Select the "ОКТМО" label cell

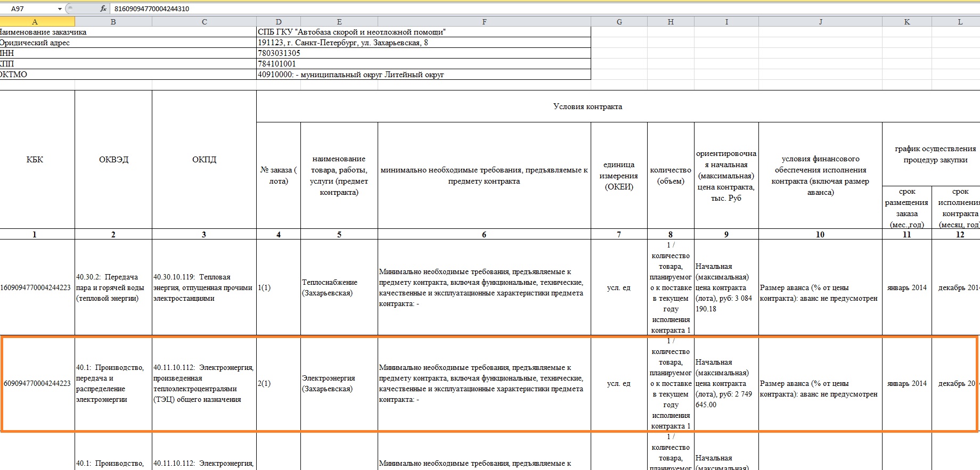click(128, 75)
